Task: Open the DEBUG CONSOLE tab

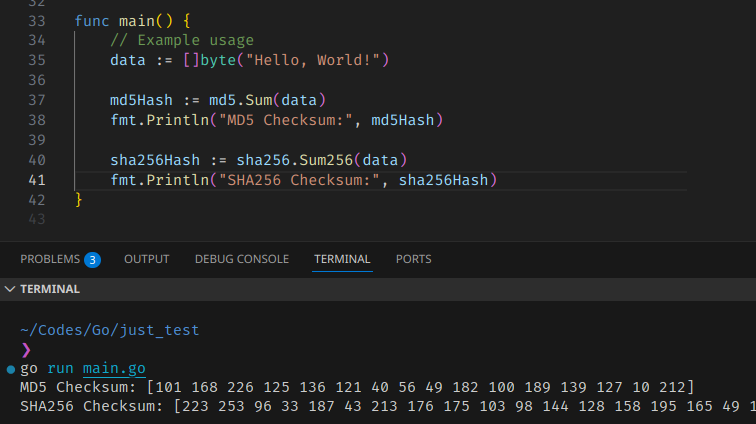Action: click(x=241, y=259)
